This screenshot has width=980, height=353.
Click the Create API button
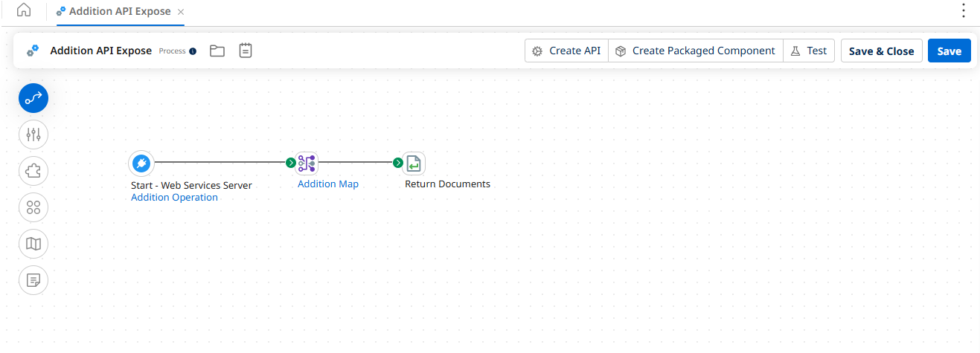coord(566,51)
